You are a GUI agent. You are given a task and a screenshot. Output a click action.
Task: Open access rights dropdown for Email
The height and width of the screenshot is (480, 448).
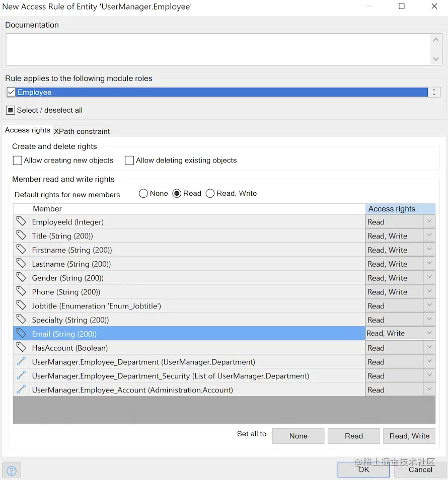click(x=429, y=333)
